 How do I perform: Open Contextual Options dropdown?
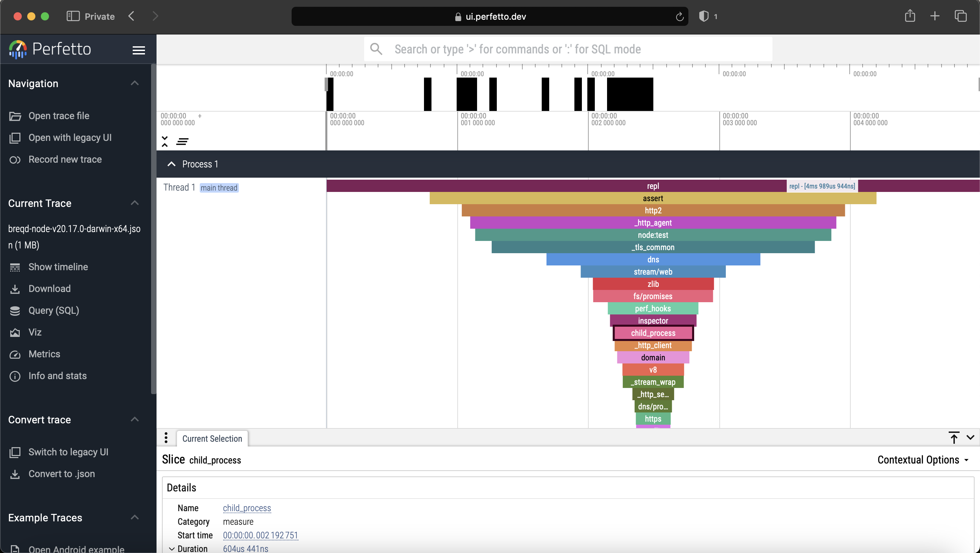click(x=923, y=460)
